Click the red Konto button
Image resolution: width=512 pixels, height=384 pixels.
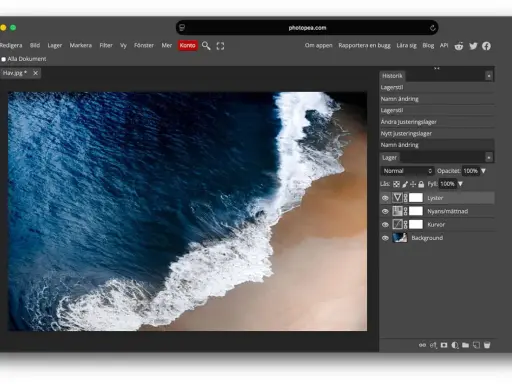[188, 45]
